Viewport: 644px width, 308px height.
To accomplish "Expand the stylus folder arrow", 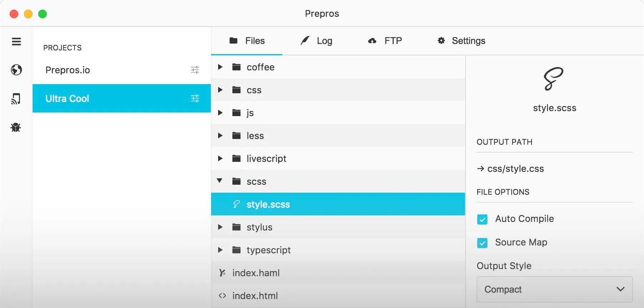I will click(x=220, y=227).
